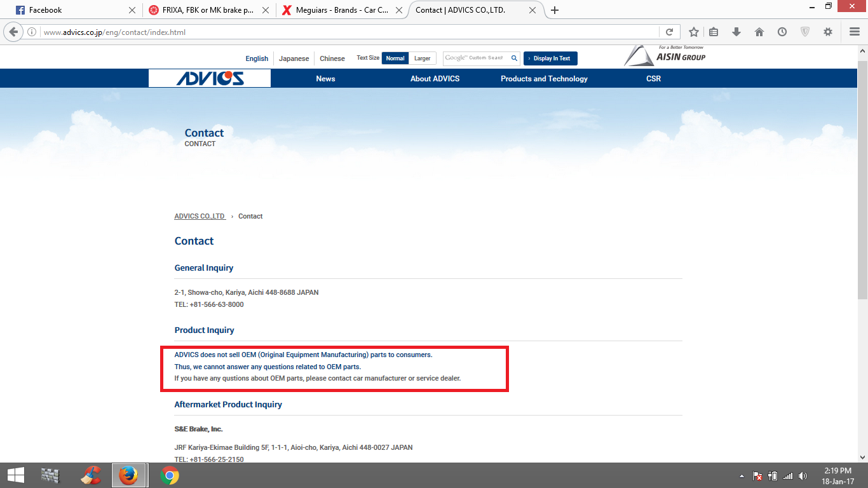868x488 pixels.
Task: Follow the ADVICS CO.,LTD breadcrumb link
Action: pos(200,216)
